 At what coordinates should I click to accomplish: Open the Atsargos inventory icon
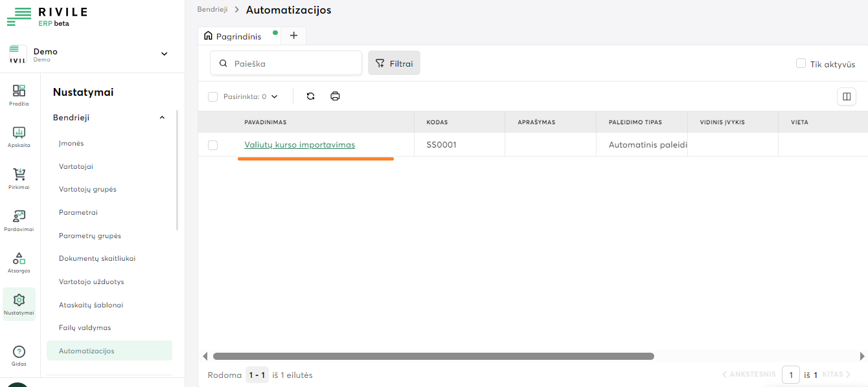point(19,259)
